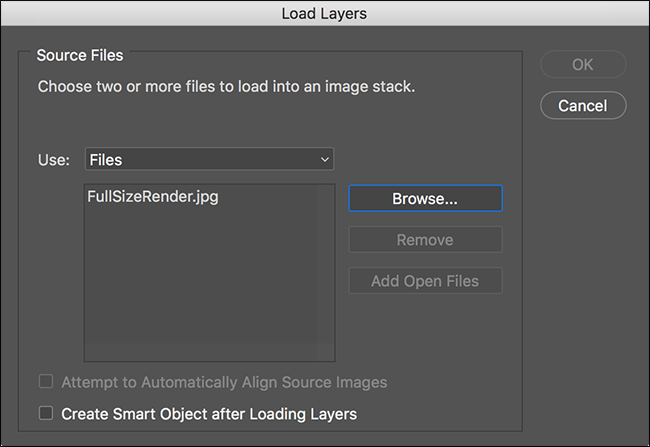Click blank dialog area below the Cancel button
Screen dimensions: 650x447
tap(582, 250)
